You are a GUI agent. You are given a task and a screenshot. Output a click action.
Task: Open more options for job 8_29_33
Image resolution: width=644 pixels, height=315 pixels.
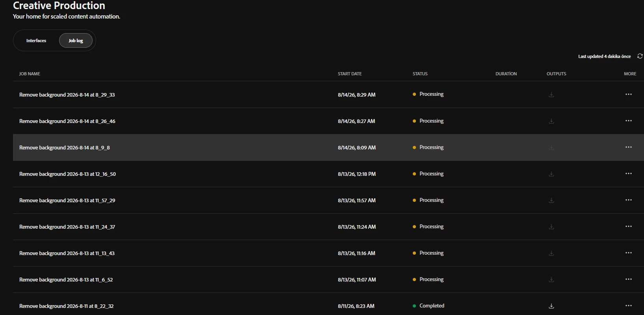click(629, 94)
